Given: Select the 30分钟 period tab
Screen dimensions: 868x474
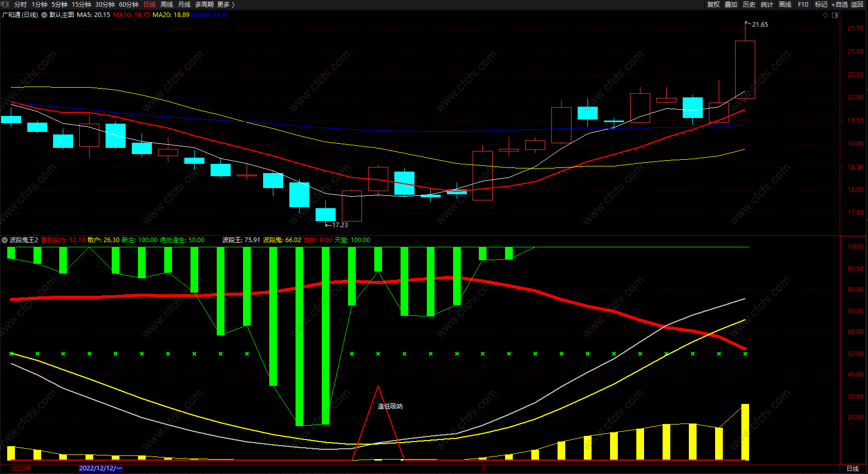Looking at the screenshot, I should pyautogui.click(x=105, y=4).
